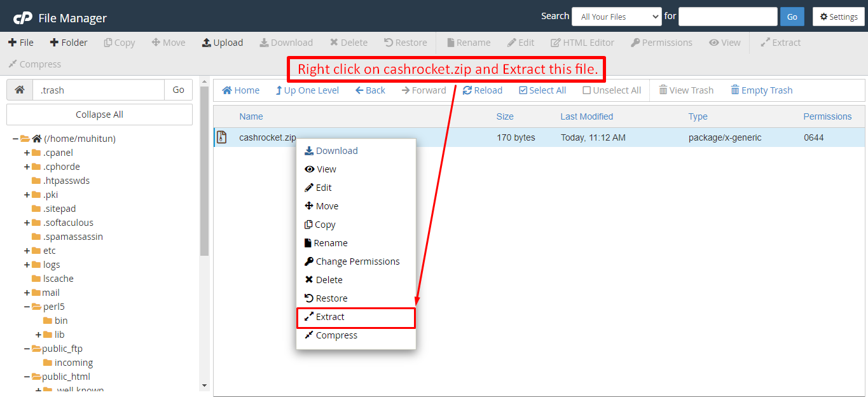Select Change Permissions in context menu
868x397 pixels.
coord(357,261)
